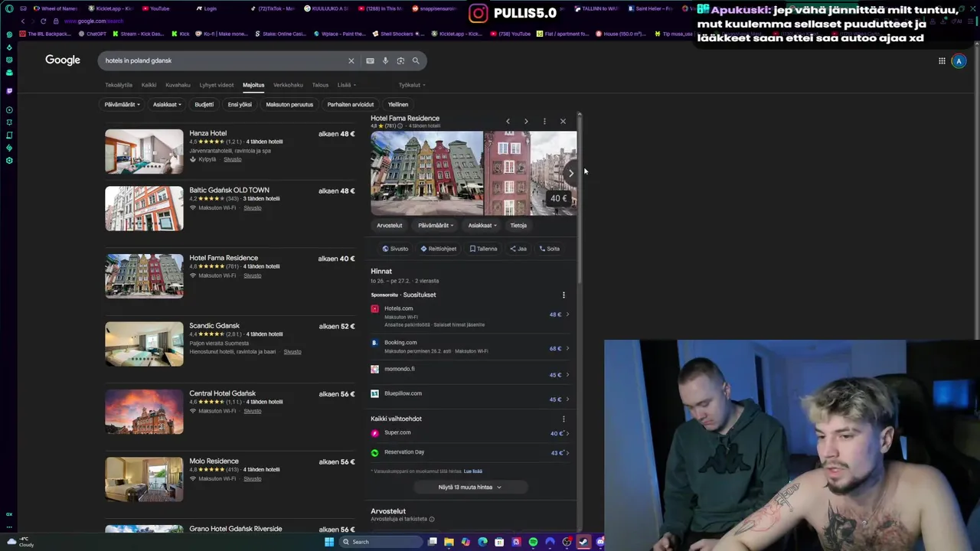Click the Reittiohjeet directions button
Image resolution: width=980 pixels, height=551 pixels.
click(438, 249)
